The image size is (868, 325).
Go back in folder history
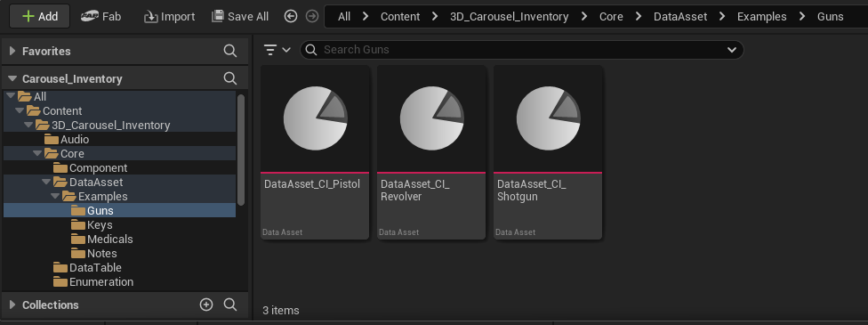(x=291, y=17)
